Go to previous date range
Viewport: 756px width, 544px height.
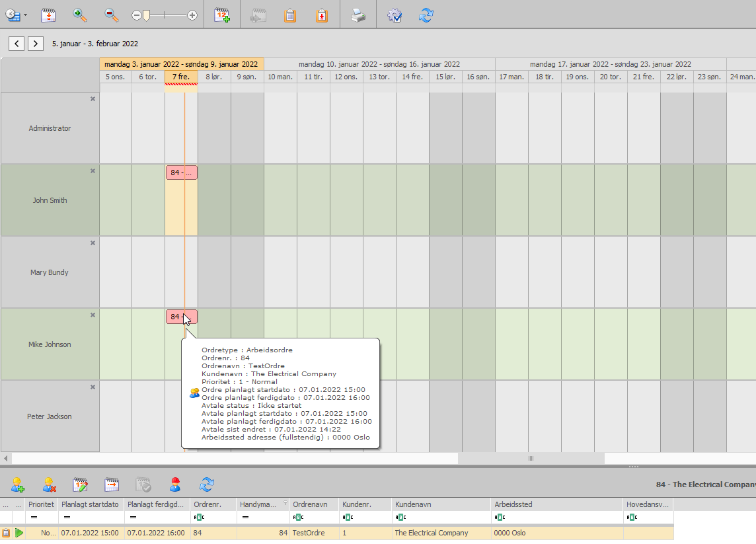[x=17, y=44]
